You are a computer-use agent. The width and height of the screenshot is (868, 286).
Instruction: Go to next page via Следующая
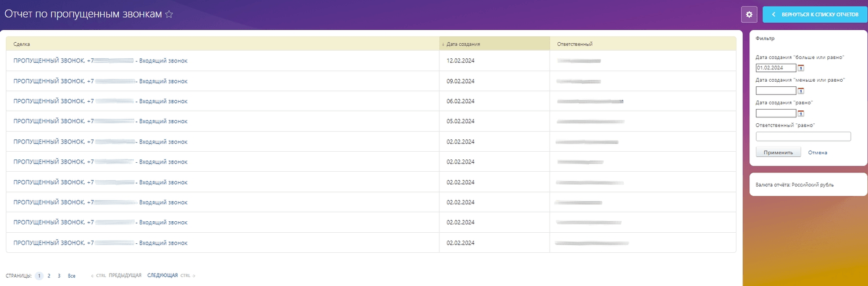coord(162,276)
